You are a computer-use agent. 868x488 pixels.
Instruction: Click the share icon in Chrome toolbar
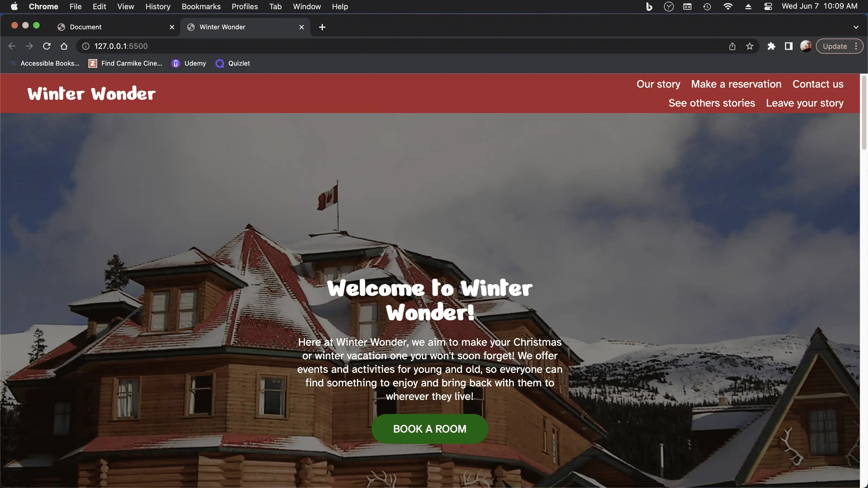tap(732, 46)
